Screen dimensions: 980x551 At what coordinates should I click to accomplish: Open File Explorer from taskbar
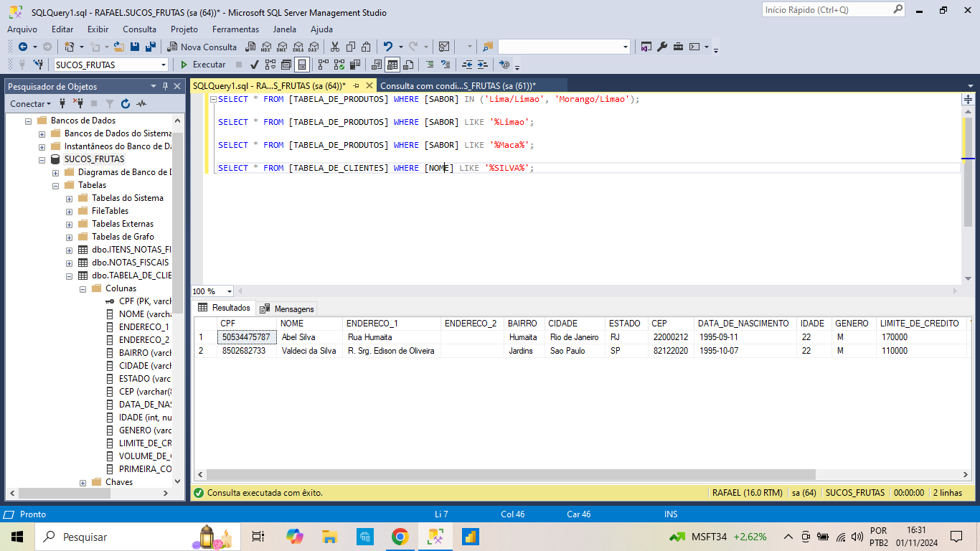[x=329, y=536]
